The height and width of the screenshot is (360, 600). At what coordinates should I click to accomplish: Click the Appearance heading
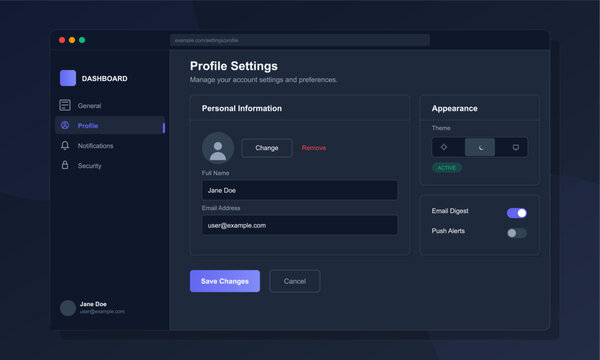(x=455, y=108)
